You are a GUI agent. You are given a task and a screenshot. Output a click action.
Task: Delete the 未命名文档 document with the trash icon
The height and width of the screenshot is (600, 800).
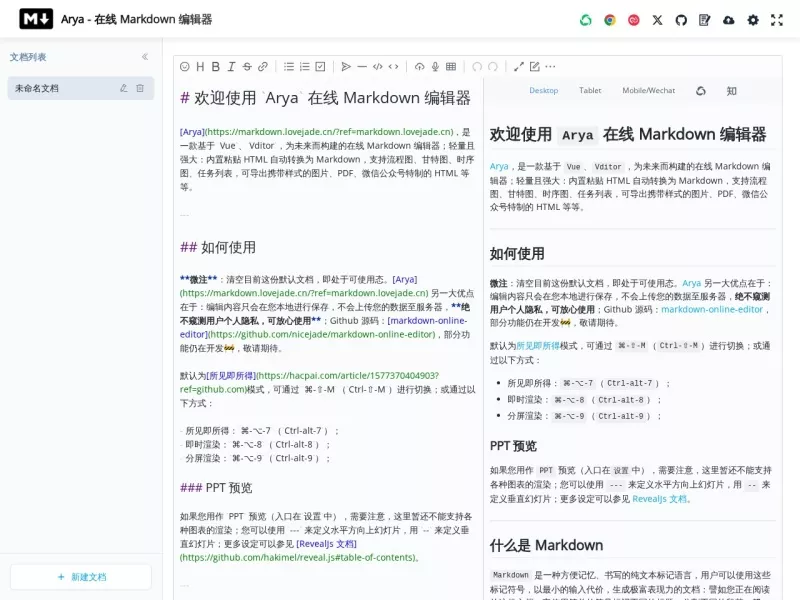[140, 88]
